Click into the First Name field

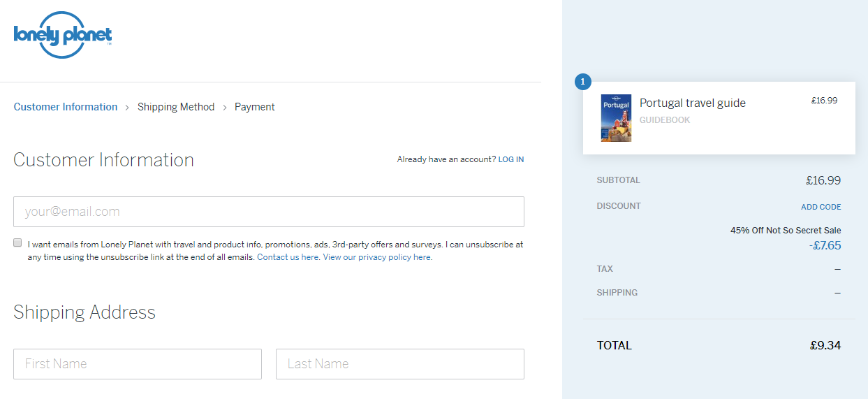coord(138,364)
